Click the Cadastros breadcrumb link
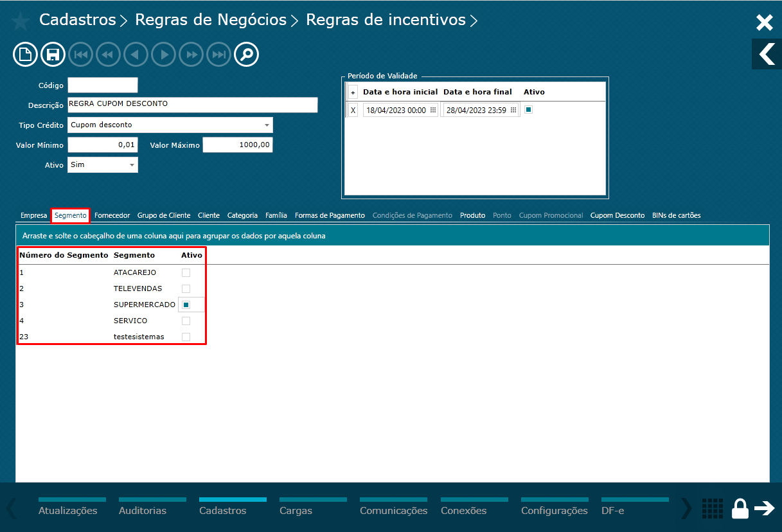This screenshot has width=782, height=532. 78,20
